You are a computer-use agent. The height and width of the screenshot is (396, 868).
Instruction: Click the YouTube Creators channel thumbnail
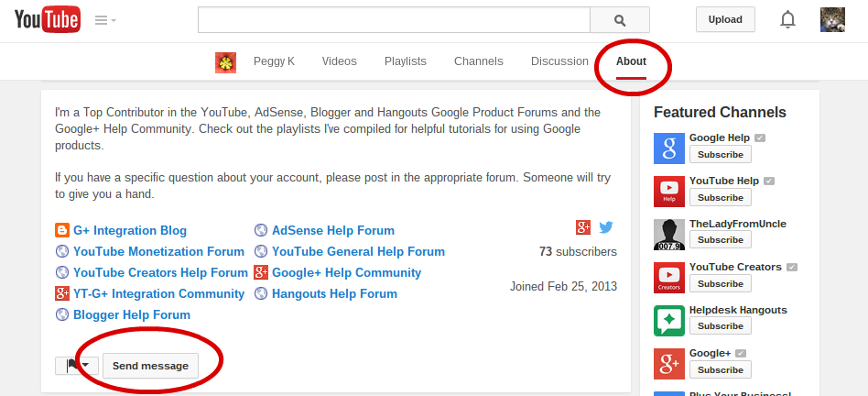point(669,278)
